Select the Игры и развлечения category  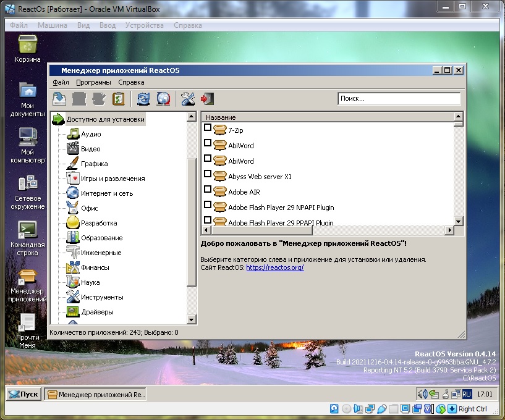pos(112,178)
